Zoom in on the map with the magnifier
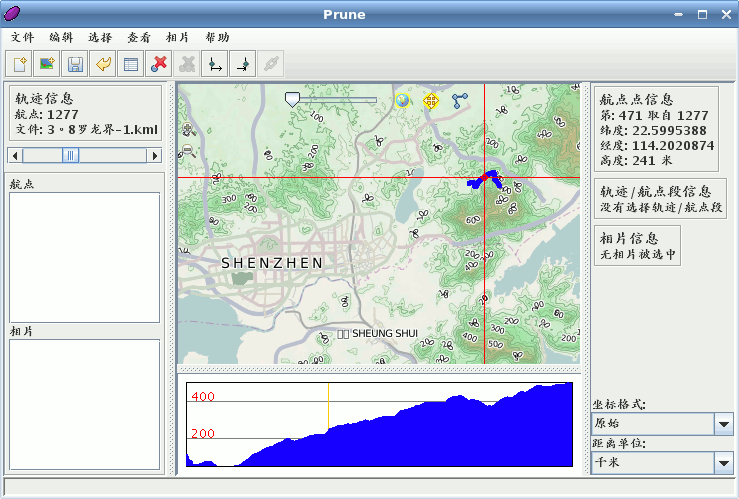 click(188, 129)
